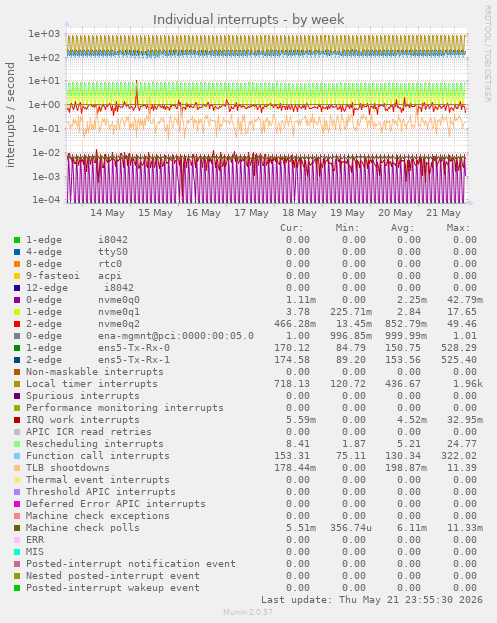Click the Machine check polls label
This screenshot has width=497, height=623.
(83, 528)
